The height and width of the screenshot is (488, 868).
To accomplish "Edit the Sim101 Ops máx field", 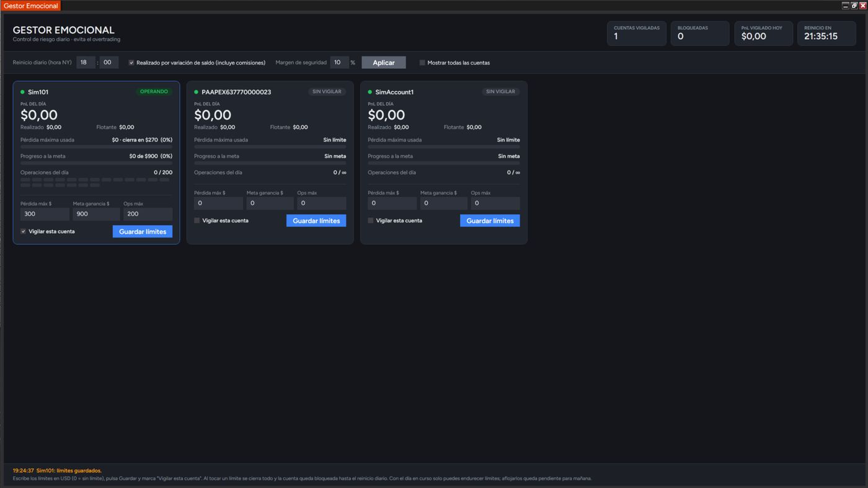I will [x=148, y=214].
